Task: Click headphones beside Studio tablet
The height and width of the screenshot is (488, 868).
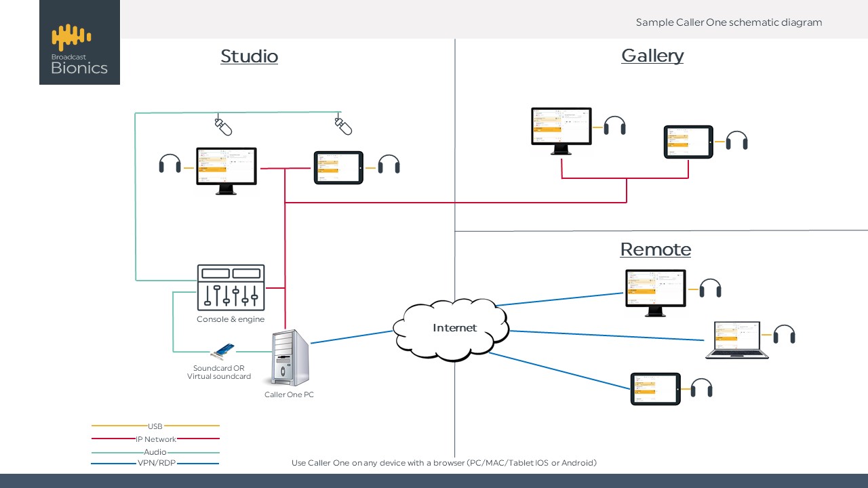Action: click(389, 165)
